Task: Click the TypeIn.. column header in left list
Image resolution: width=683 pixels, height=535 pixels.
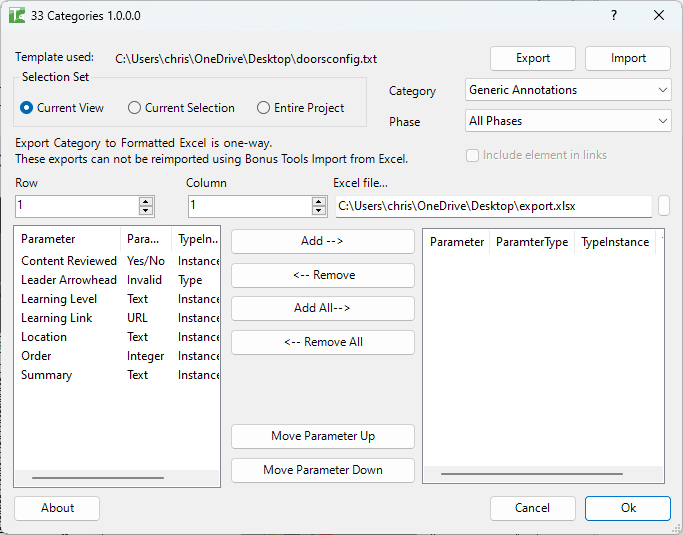Action: pyautogui.click(x=196, y=239)
